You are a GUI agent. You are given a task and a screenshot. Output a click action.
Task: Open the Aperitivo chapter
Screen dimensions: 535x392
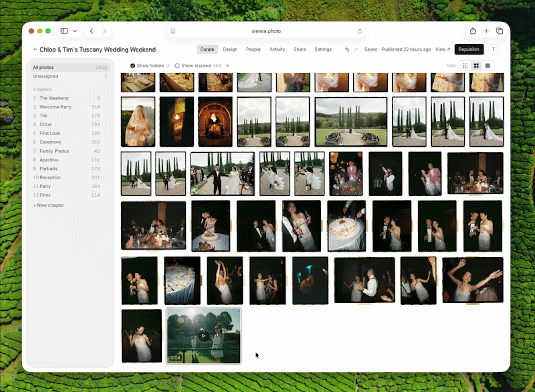coord(67,160)
